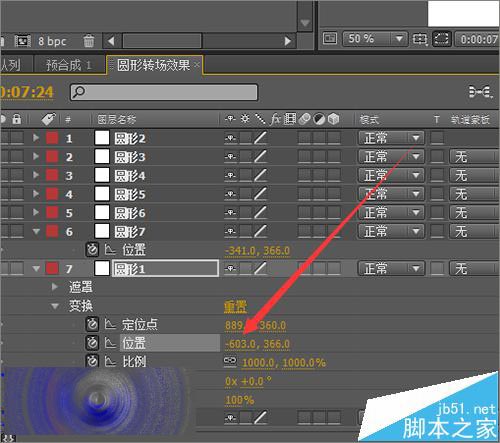Click the trash delete icon in project panel

tap(89, 41)
